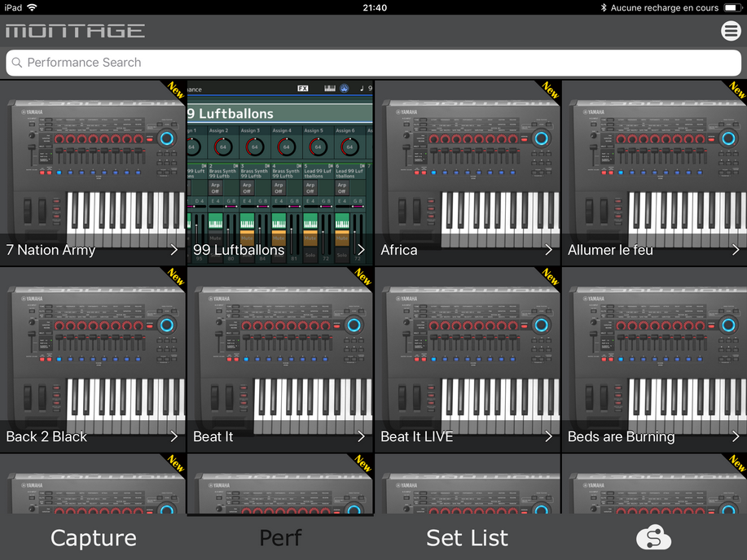The height and width of the screenshot is (560, 747).
Task: Tap the Bluetooth status icon
Action: [604, 7]
